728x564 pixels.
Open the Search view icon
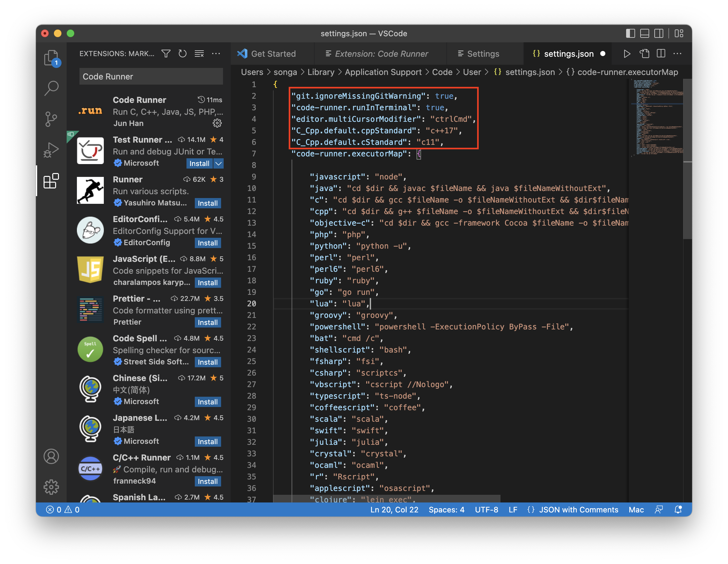[x=51, y=88]
